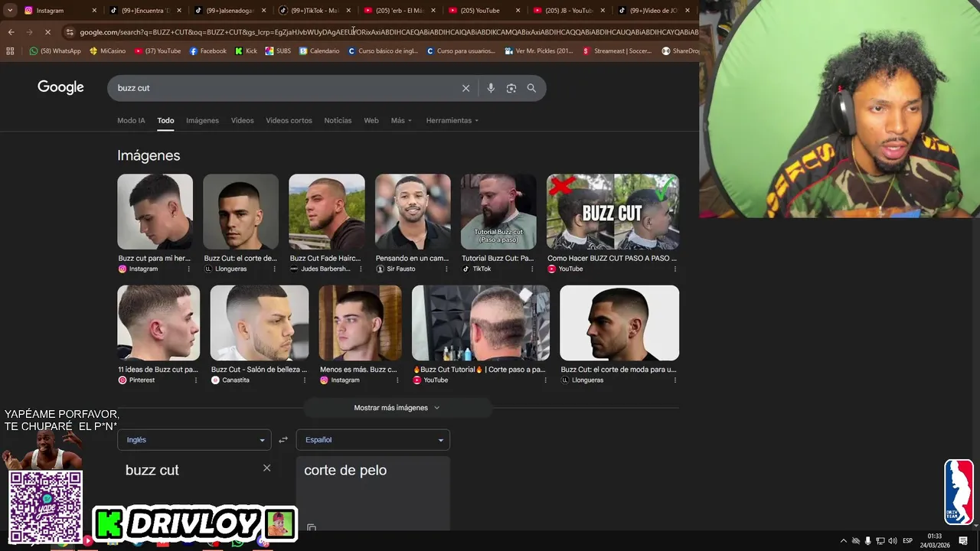Click the site information icon in address bar
The image size is (980, 551).
[70, 32]
